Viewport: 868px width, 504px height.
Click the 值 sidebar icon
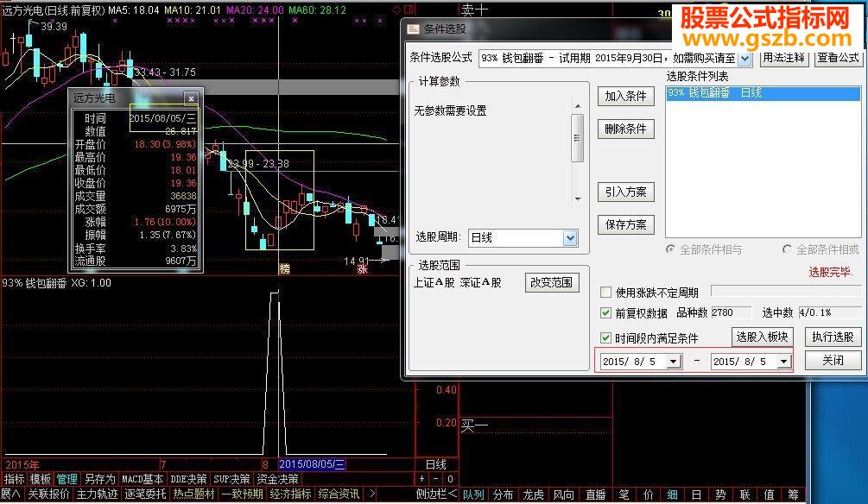769,495
